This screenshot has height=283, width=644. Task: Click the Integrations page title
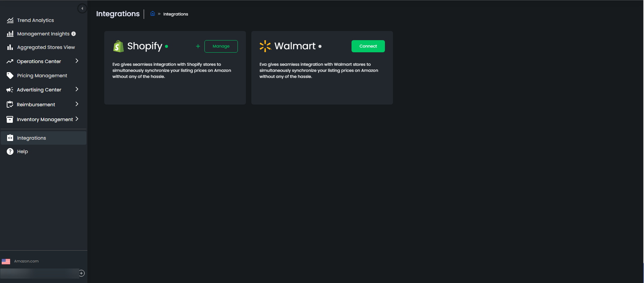click(x=118, y=14)
